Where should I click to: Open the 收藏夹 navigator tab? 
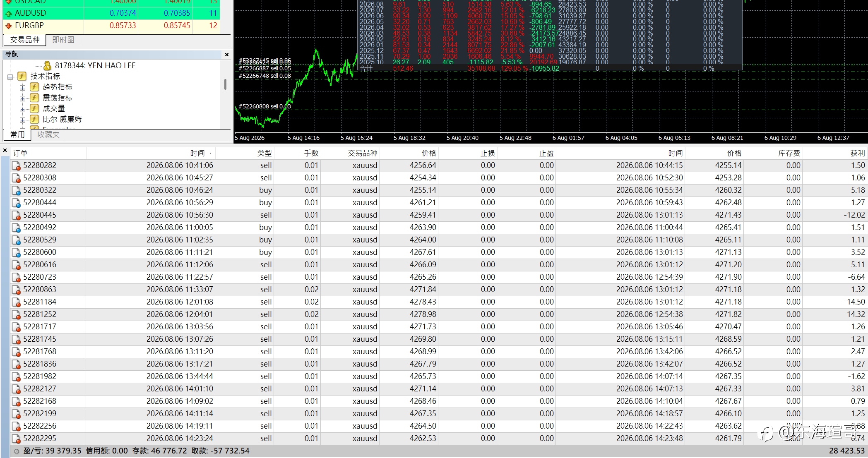pos(48,134)
